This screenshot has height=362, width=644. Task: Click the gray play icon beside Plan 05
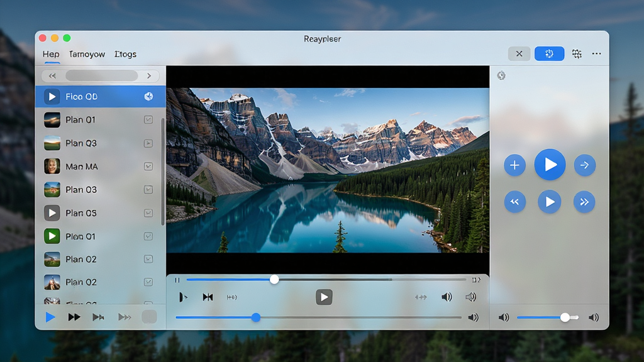(x=52, y=213)
